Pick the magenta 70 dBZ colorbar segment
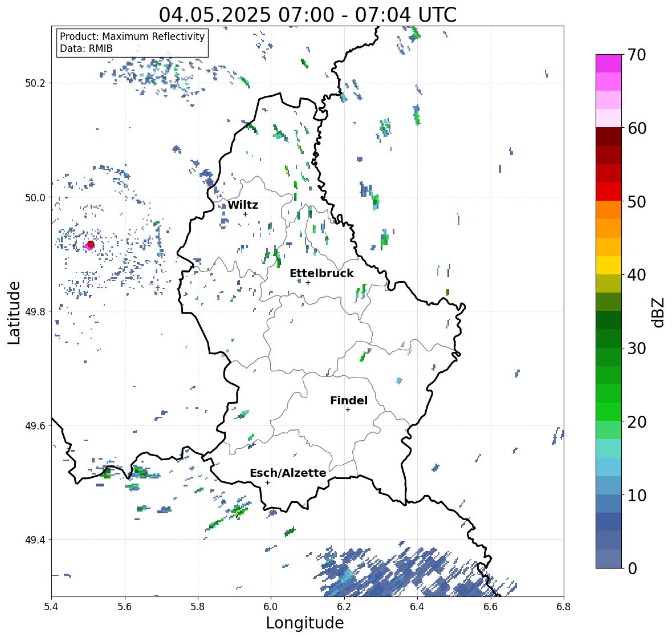Image resolution: width=672 pixels, height=637 pixels. tap(609, 63)
